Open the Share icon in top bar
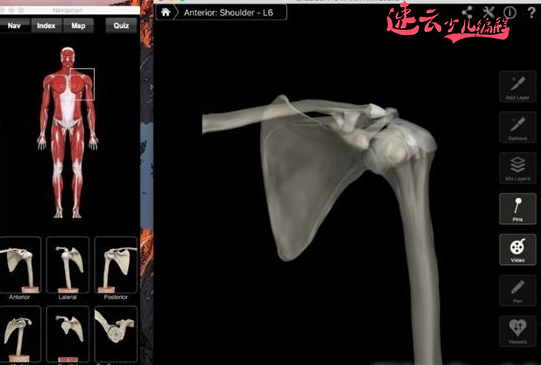The height and width of the screenshot is (365, 541). pos(467,12)
